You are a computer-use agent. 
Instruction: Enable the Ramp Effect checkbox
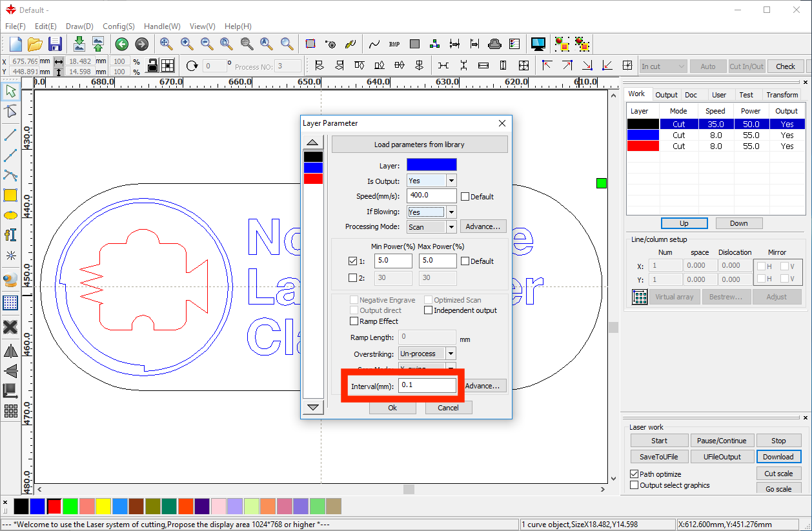354,321
